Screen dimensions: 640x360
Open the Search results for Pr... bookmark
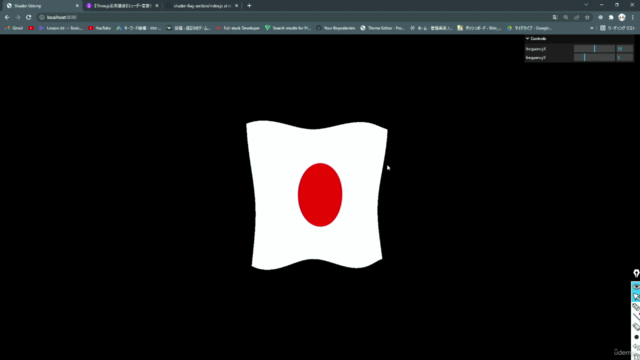(x=288, y=28)
